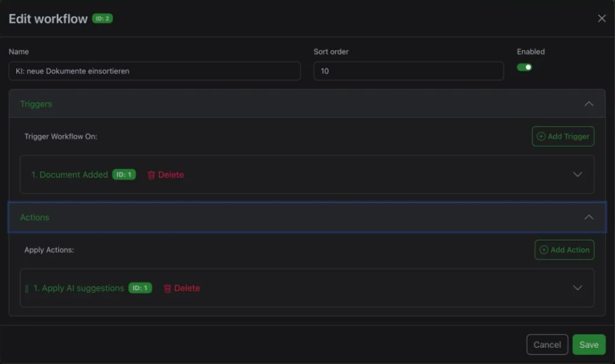The image size is (615, 364).
Task: Expand the Document Added trigger chevron
Action: click(x=577, y=175)
